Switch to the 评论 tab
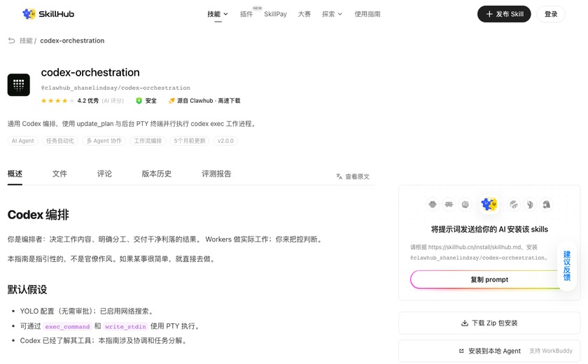 [x=104, y=174]
